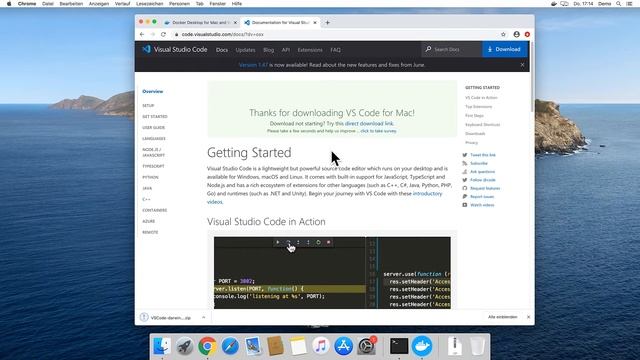
Task: Open the Updates navigation item
Action: [245, 50]
